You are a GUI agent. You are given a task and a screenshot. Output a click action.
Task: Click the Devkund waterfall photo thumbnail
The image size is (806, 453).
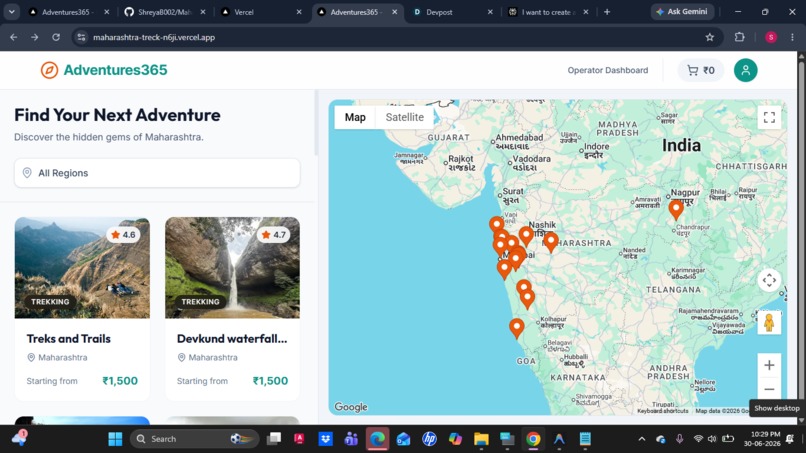[x=232, y=267]
